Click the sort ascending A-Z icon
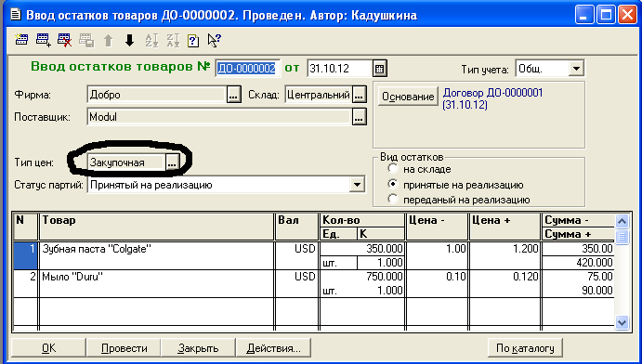The height and width of the screenshot is (364, 642). [151, 40]
